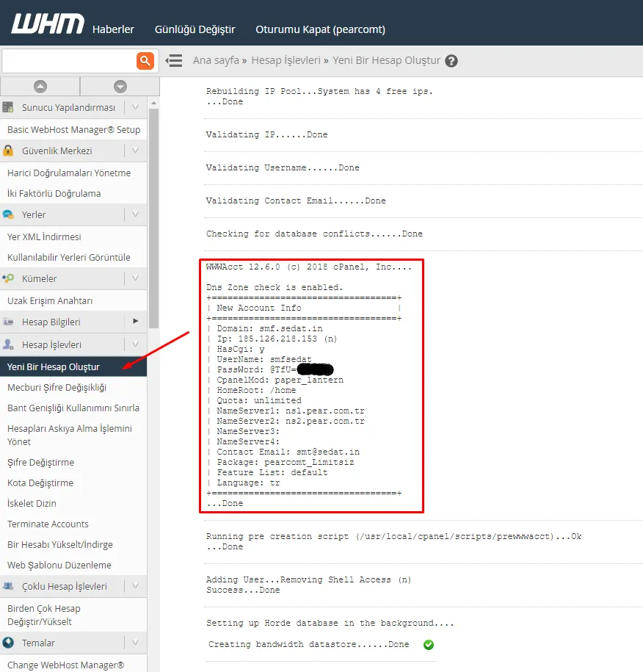Image resolution: width=643 pixels, height=672 pixels.
Task: Collapse the Çoklu Hesap İşlevleri chevron
Action: pyautogui.click(x=135, y=586)
